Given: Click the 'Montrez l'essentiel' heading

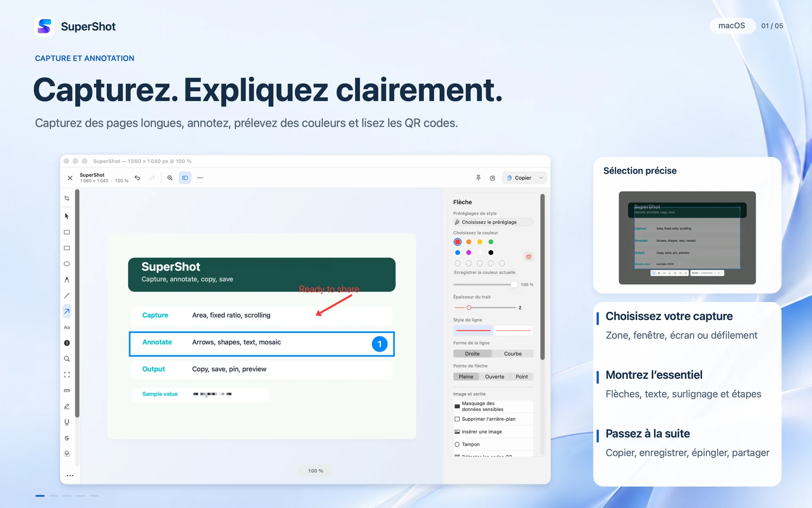Looking at the screenshot, I should [x=654, y=375].
